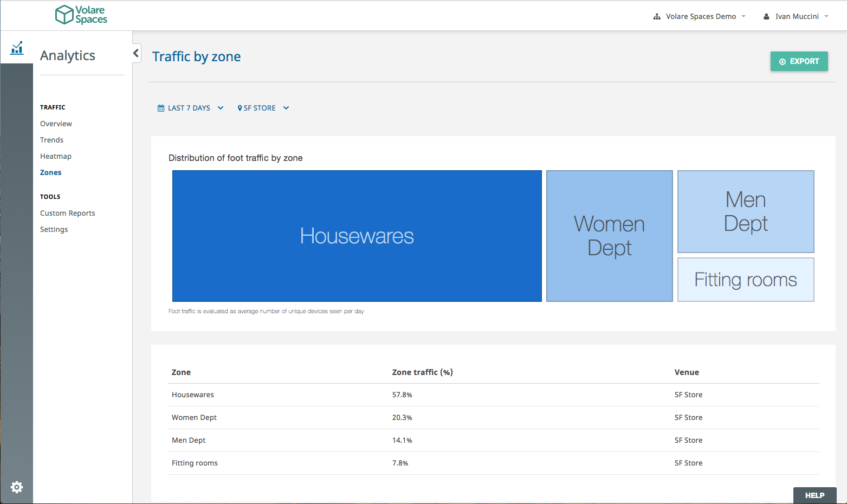Screen dimensions: 847x504
Task: Click the Traffic by zone page title
Action: click(x=196, y=57)
